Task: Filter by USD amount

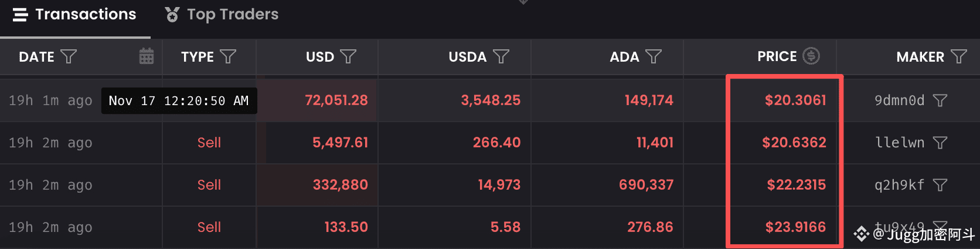Action: click(x=348, y=57)
